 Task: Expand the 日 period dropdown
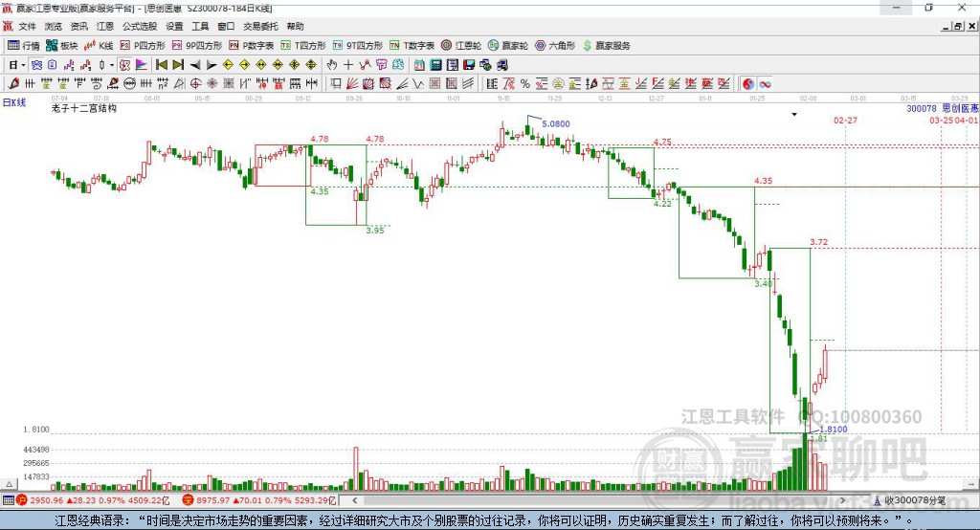pos(23,65)
